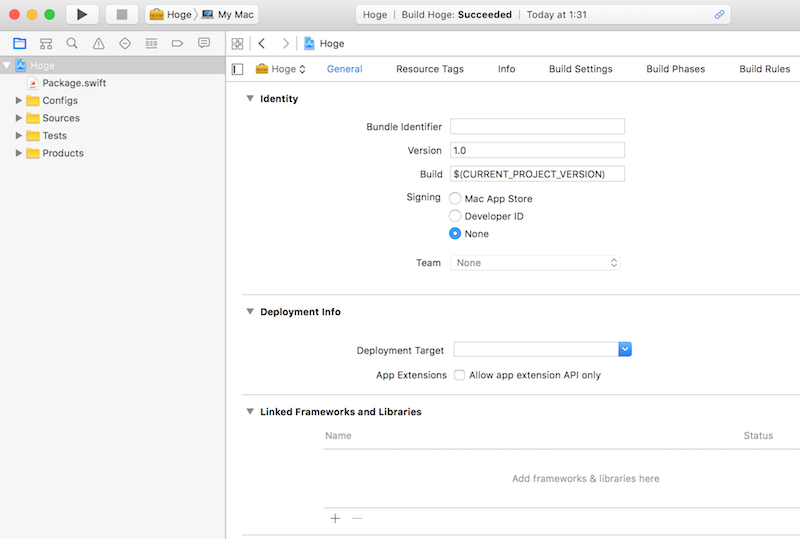Click the Deployment Target text field
Viewport: 800px width, 539px height.
[536, 349]
